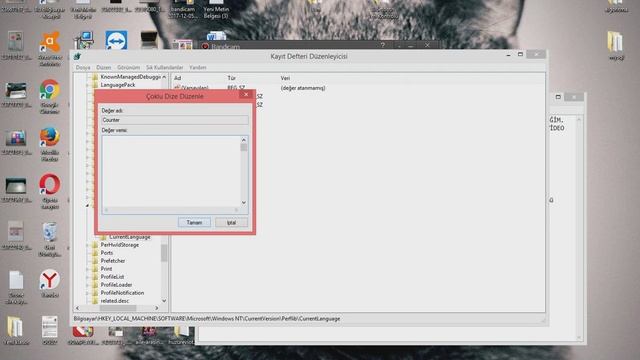Maximize the background window on the right
Viewport: 640px width, 360px height.
pos(558,97)
